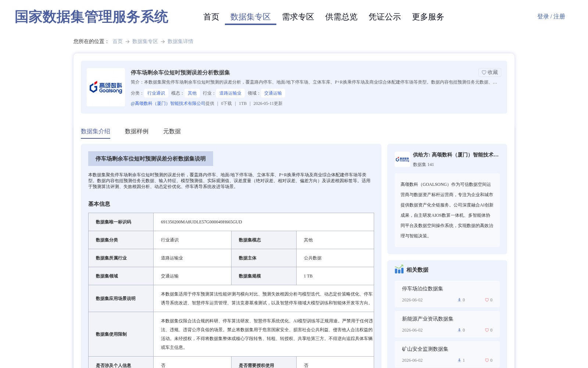Click download icon on 停车场泊位数据集 card

459,300
